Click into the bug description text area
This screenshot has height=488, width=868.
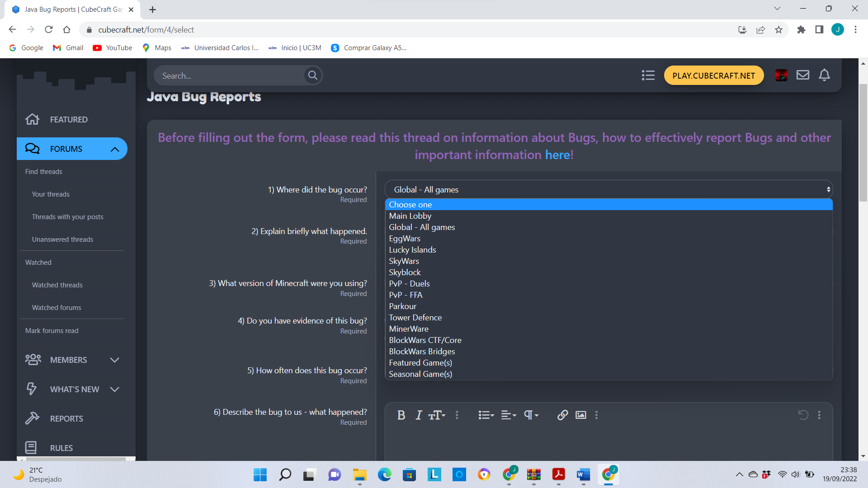tap(609, 444)
